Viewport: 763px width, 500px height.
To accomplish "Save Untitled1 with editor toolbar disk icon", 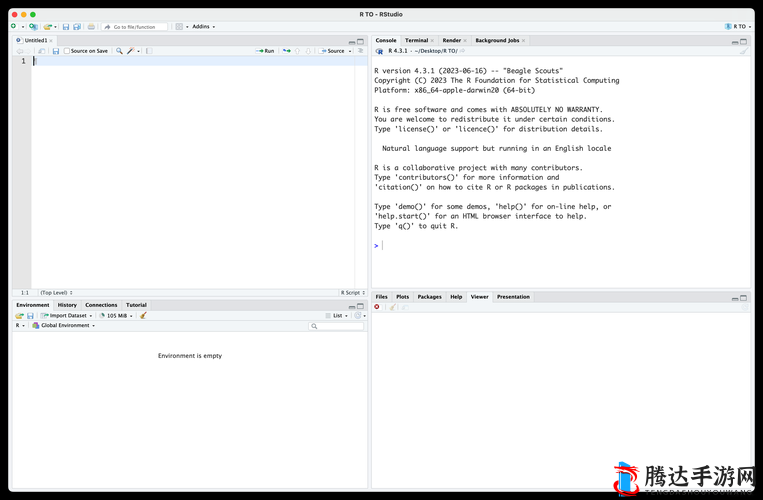I will point(55,51).
